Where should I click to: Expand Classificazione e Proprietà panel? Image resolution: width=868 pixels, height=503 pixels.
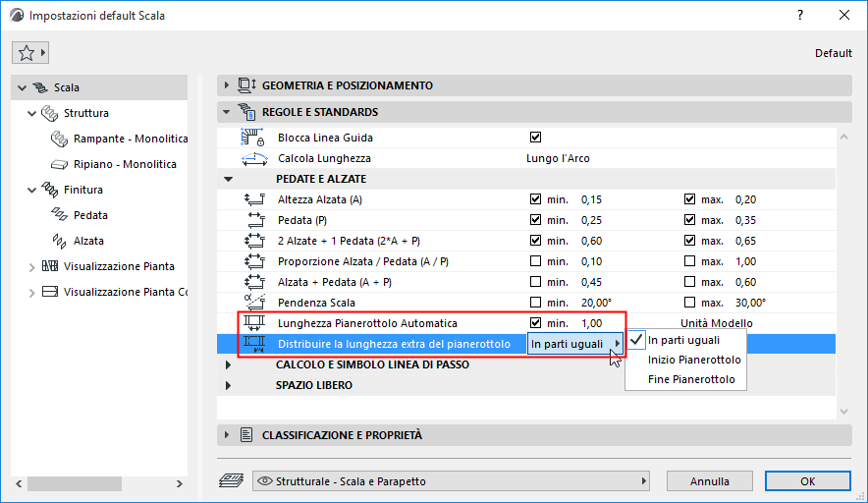227,435
